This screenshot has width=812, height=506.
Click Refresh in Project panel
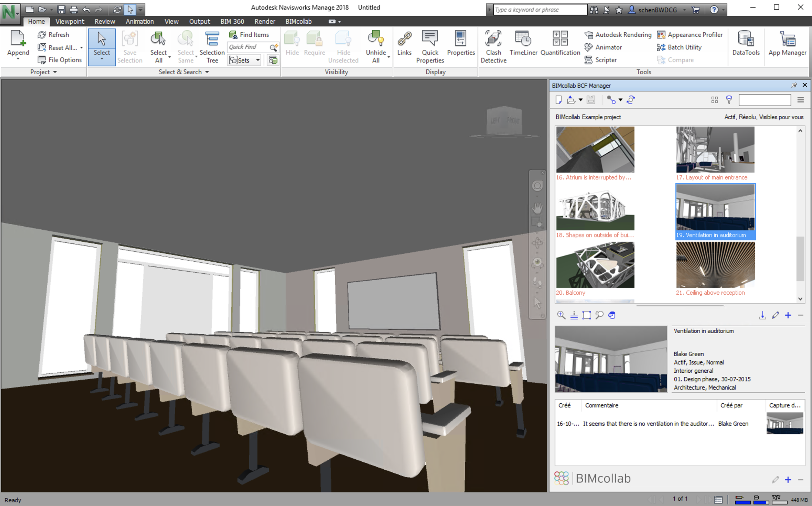tap(53, 35)
